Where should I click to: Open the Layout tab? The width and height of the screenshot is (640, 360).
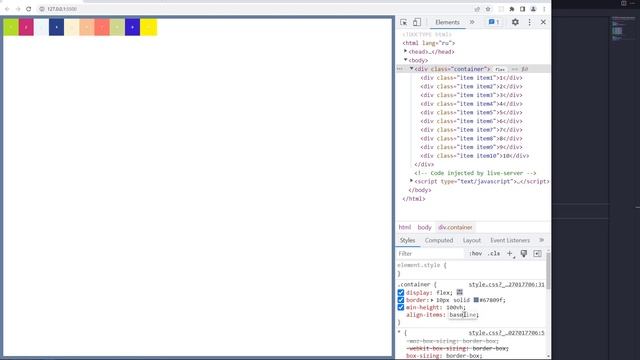[472, 240]
